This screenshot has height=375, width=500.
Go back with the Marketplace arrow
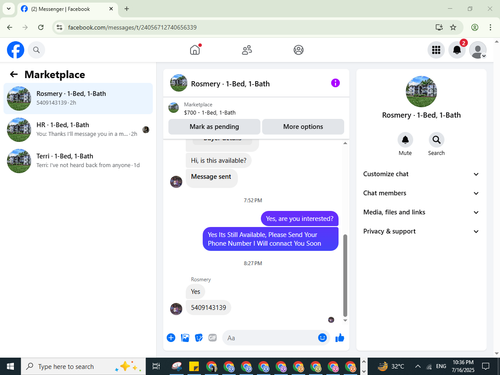(14, 74)
